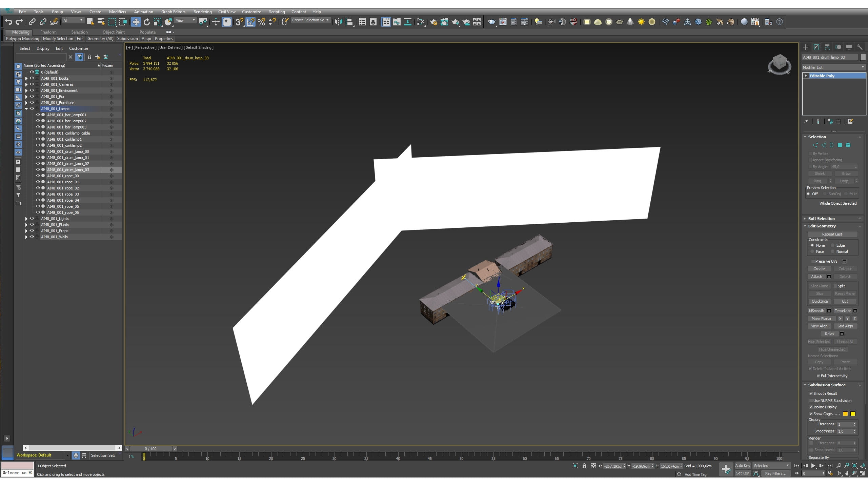Select the Edge constraint radio button
Viewport: 868px width, 488px height.
pyautogui.click(x=832, y=245)
